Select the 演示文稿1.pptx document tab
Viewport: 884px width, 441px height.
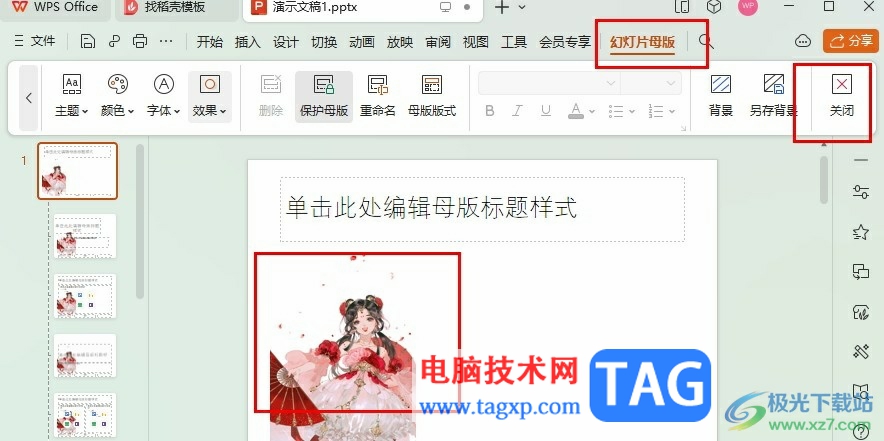coord(362,8)
